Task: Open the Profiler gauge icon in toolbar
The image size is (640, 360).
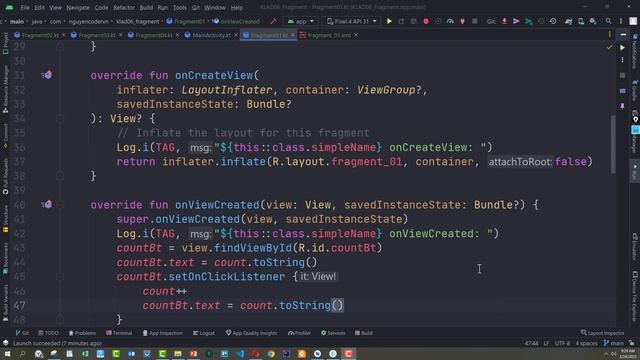Action: click(x=450, y=21)
